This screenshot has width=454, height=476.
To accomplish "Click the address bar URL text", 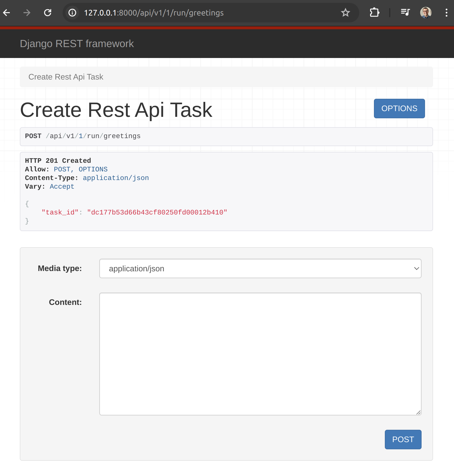I will click(x=154, y=13).
